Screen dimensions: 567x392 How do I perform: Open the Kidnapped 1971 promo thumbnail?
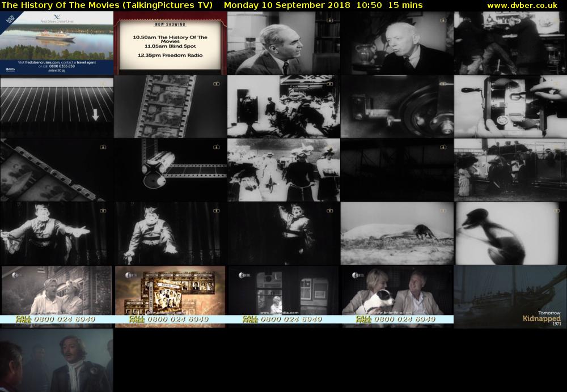510,297
